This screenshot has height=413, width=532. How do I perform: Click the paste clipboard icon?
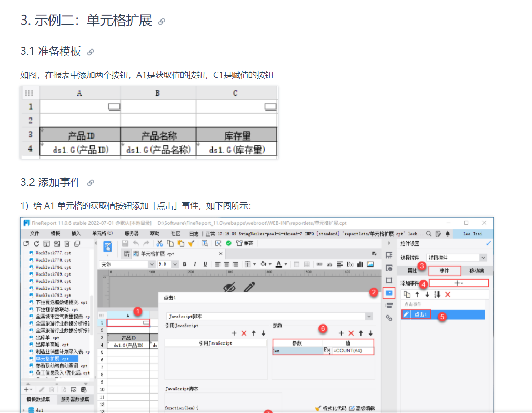pyautogui.click(x=181, y=243)
